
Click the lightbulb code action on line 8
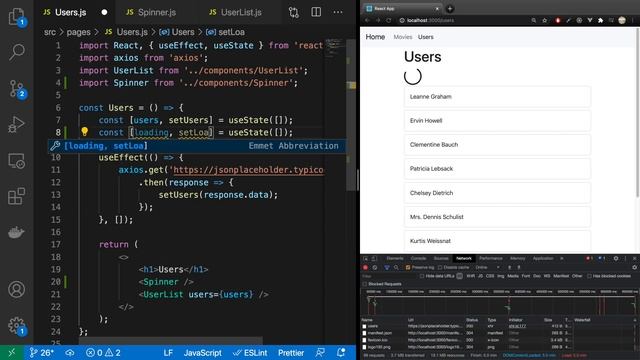point(84,131)
